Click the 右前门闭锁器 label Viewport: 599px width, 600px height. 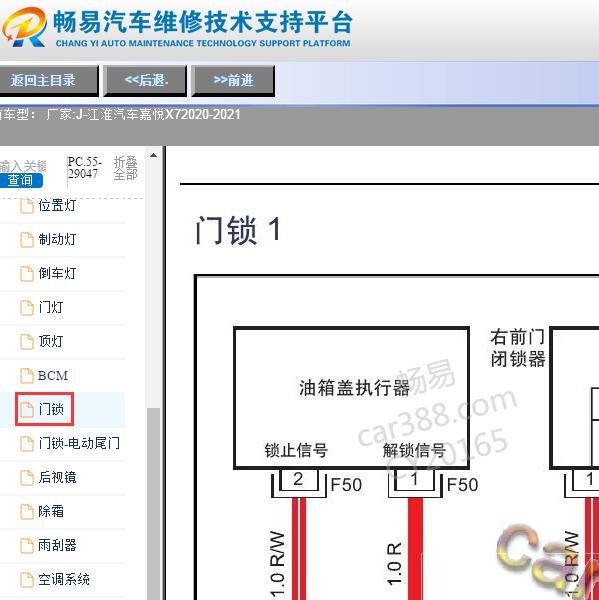(517, 348)
